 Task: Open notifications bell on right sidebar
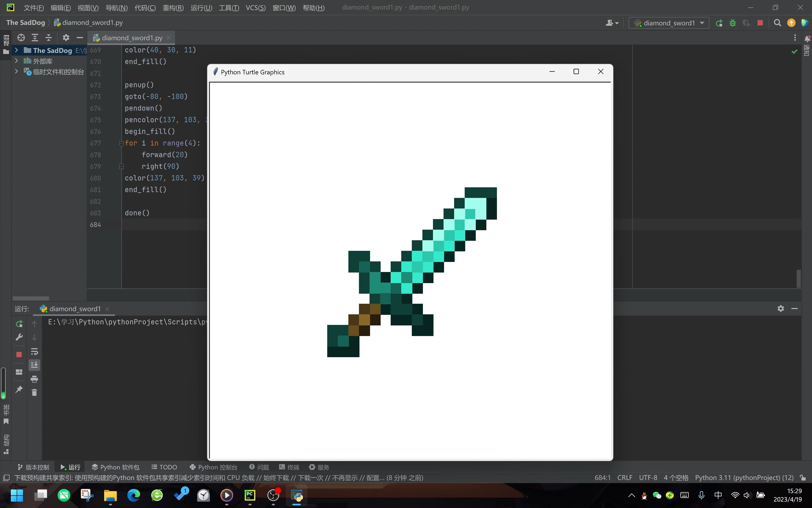pos(807,39)
